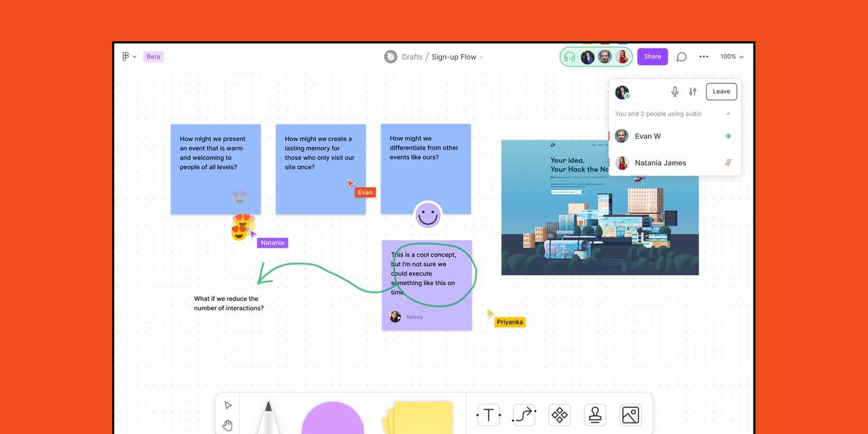Image resolution: width=868 pixels, height=434 pixels.
Task: Choose the arrow Select tool
Action: pyautogui.click(x=228, y=405)
